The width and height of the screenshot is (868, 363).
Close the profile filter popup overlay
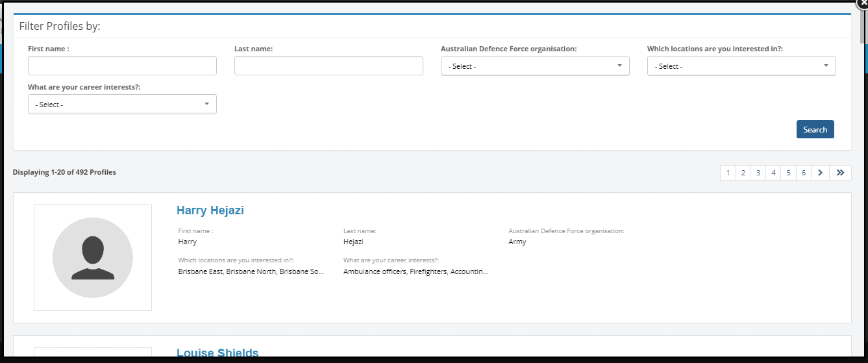[x=862, y=3]
